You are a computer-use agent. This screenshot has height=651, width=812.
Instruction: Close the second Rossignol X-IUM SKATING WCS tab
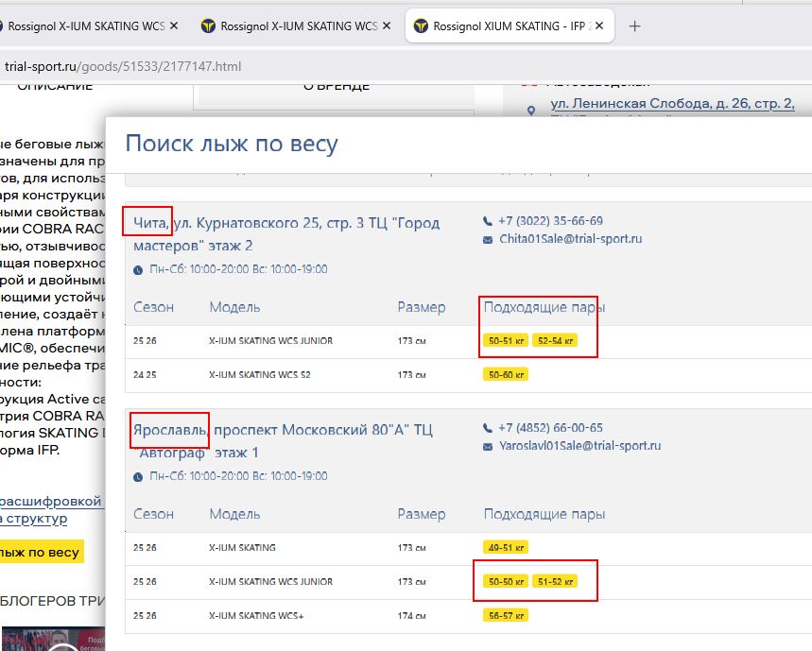(x=387, y=26)
